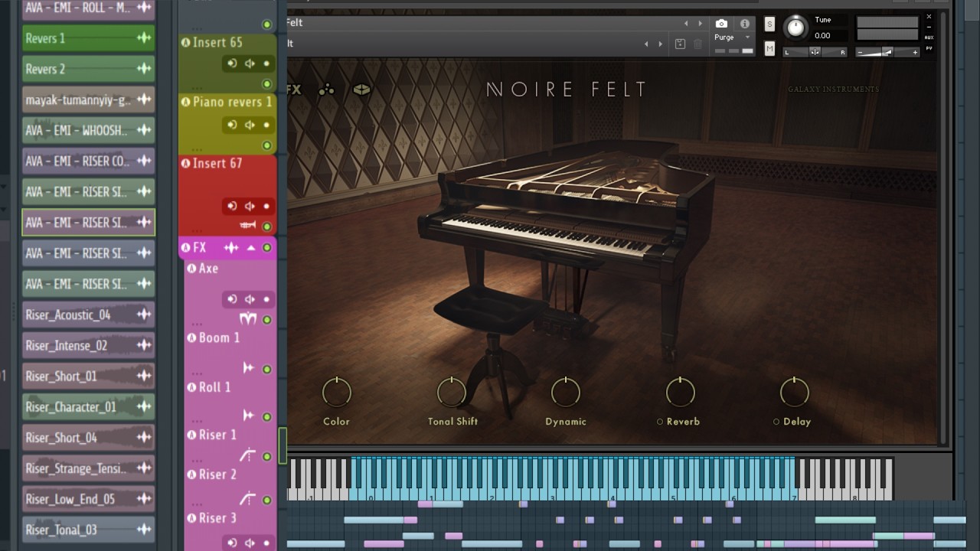The height and width of the screenshot is (551, 980).
Task: Delete the snapshot with the trash icon
Action: click(x=697, y=44)
